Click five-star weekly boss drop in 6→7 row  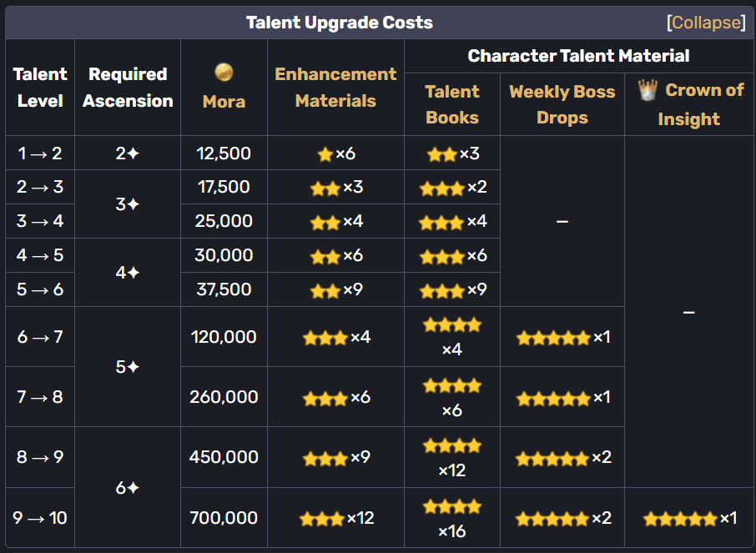point(553,338)
